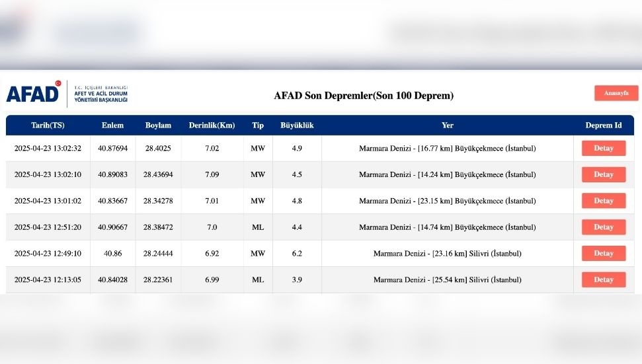642x364 pixels.
Task: Open Detay for the 13:02:32 earthquake
Action: click(603, 149)
